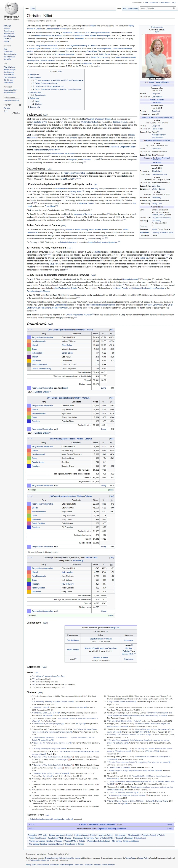The image size is (178, 868).
Task: Click the Trillium party colour swatch
Action: tap(29, 356)
